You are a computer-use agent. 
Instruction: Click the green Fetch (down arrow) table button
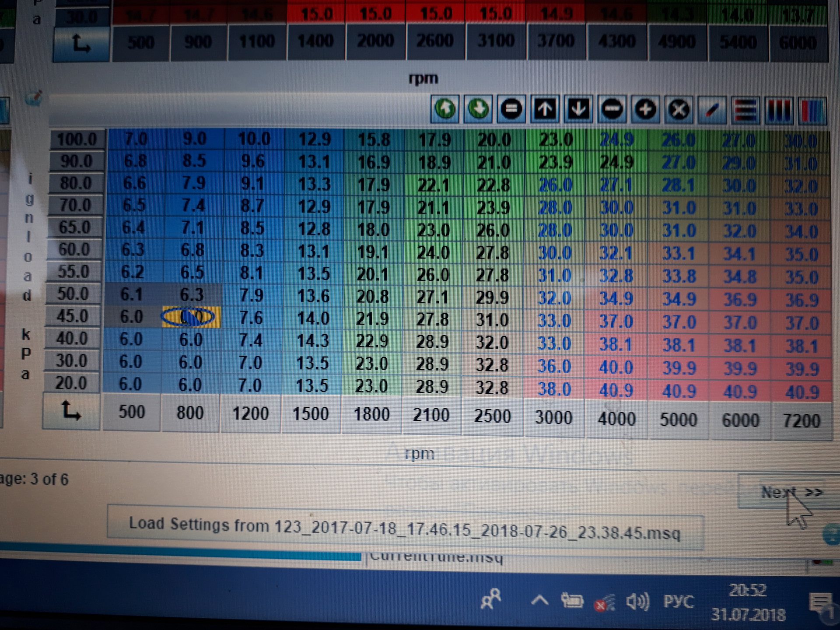coord(478,109)
